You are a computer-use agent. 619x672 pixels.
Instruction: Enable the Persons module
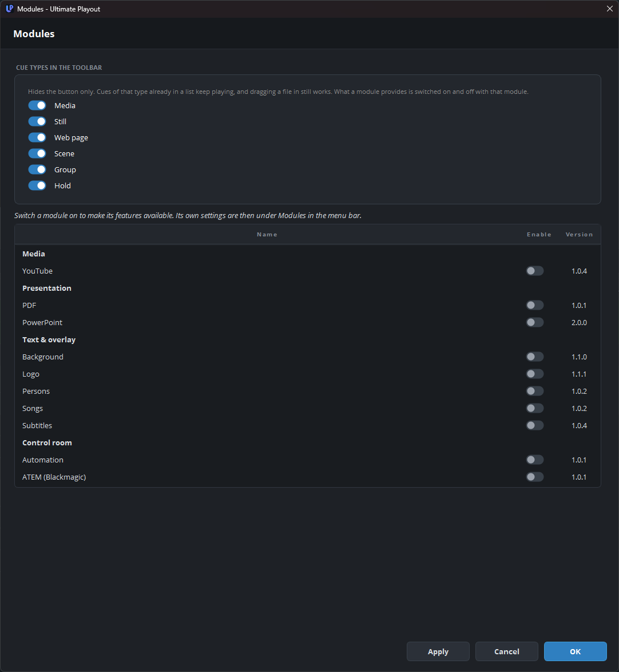[534, 391]
